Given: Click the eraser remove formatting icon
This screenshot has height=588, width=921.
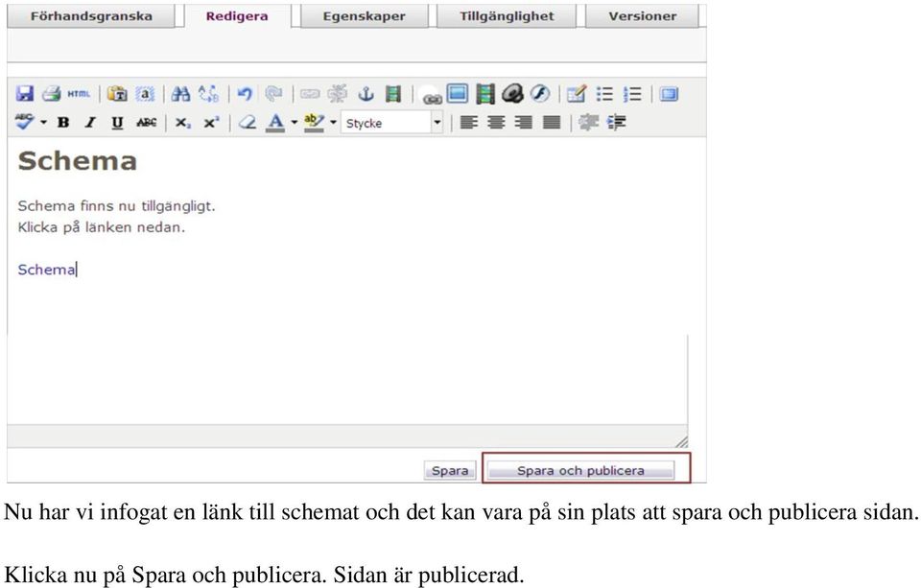Looking at the screenshot, I should [248, 123].
